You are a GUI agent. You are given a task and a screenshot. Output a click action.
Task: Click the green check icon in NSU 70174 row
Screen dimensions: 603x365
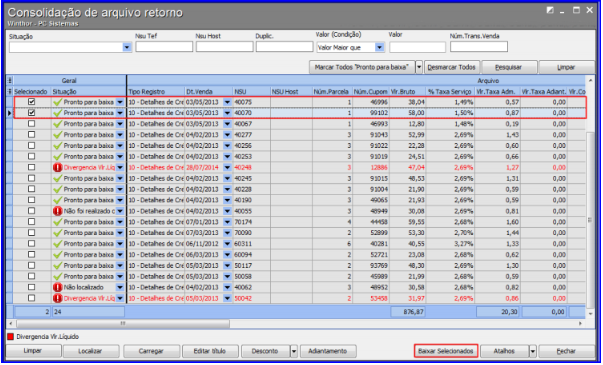58,222
